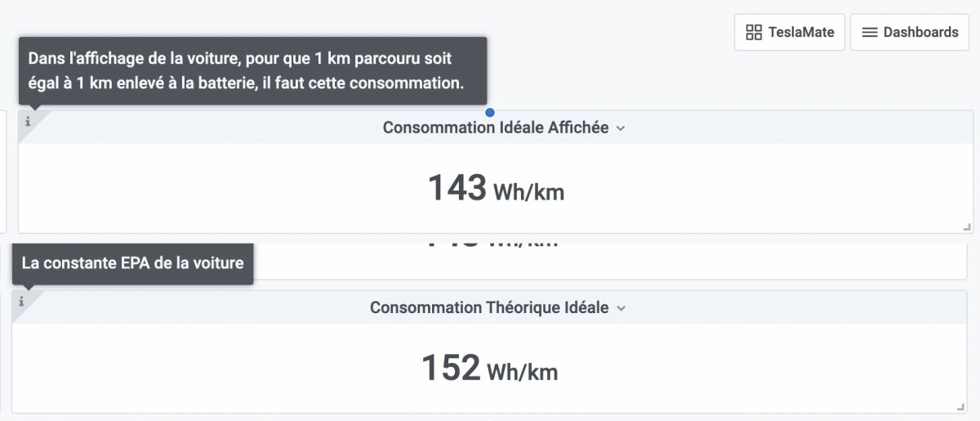Open the Consommation Théorique Idéale title menu
Viewport: 980px width, 421px height.
click(489, 307)
